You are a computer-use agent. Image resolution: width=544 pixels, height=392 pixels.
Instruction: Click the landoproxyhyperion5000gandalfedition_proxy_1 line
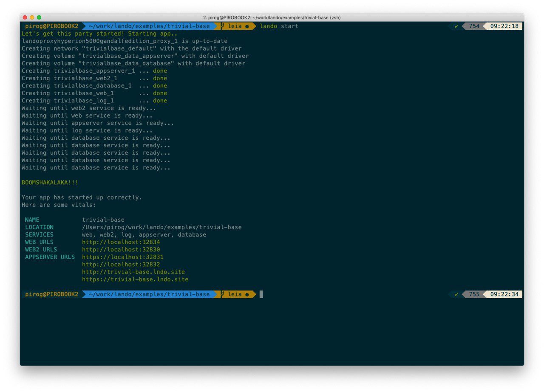pyautogui.click(x=125, y=41)
